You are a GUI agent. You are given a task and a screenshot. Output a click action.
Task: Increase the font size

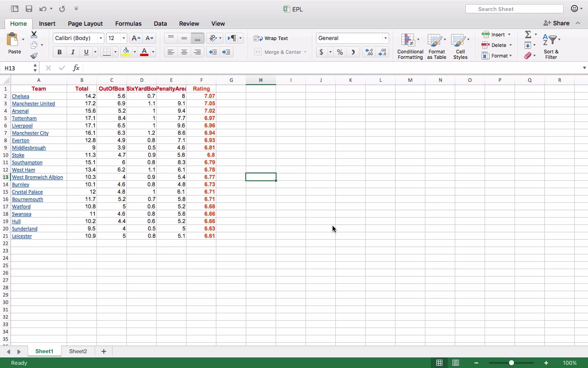(x=136, y=38)
